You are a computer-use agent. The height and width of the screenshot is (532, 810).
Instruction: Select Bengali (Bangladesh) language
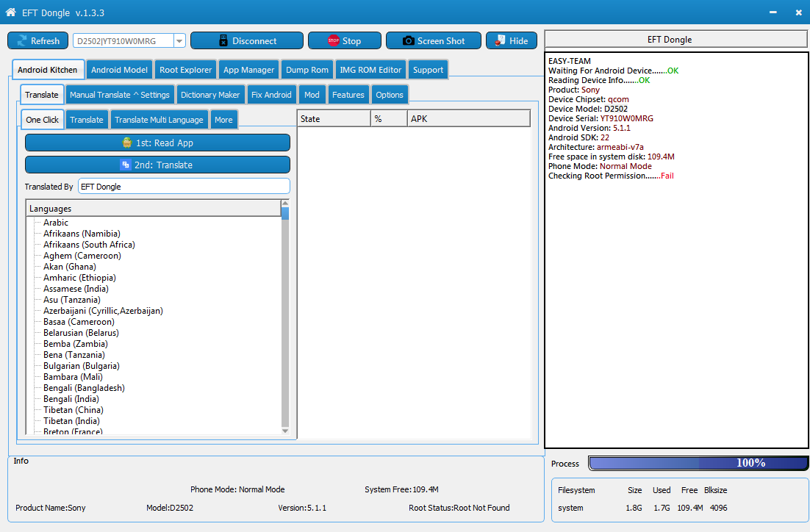coord(85,388)
